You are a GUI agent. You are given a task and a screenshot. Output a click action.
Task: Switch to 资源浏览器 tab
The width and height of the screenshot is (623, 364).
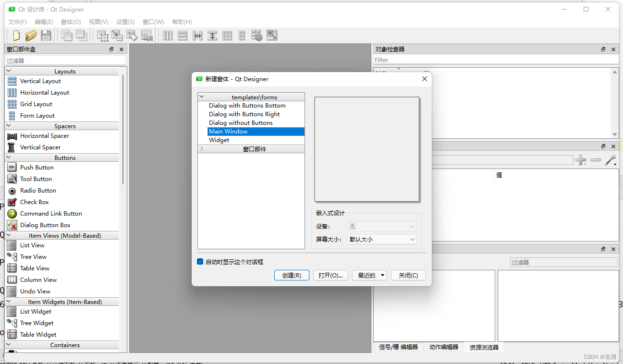coord(484,347)
